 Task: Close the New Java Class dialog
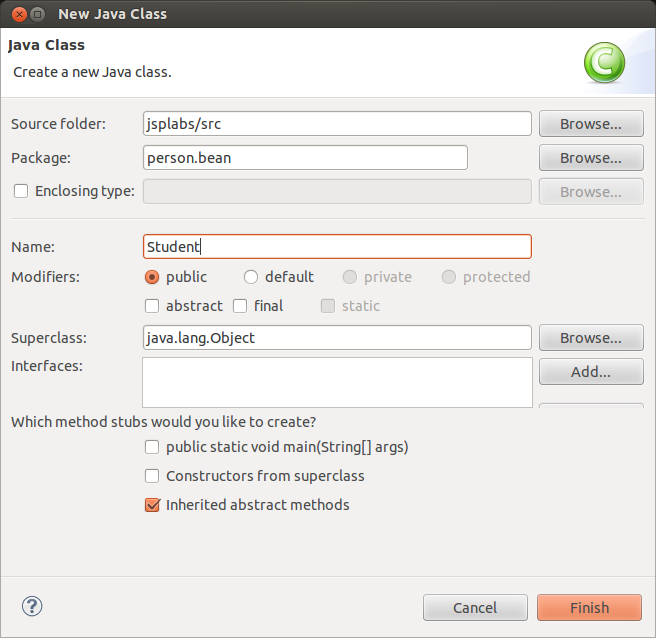(19, 14)
